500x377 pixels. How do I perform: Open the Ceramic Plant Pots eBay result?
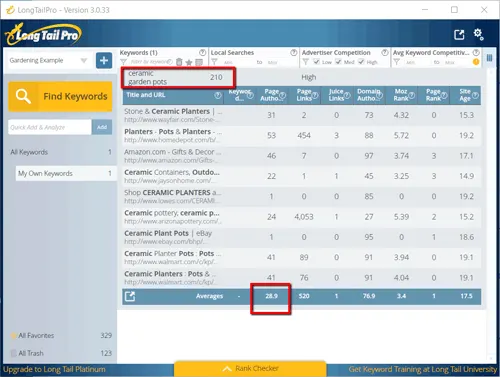point(169,237)
